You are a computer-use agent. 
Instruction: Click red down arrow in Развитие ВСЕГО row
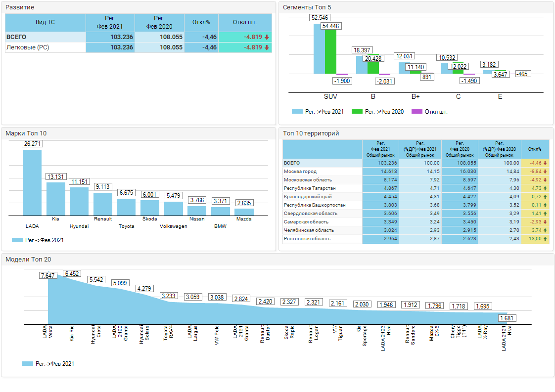[x=267, y=37]
